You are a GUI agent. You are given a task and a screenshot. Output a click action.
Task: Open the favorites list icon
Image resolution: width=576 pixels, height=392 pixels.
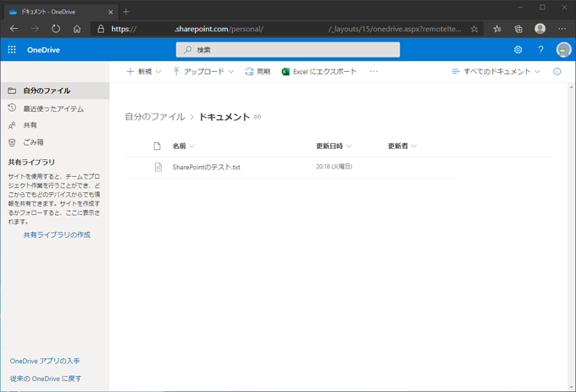(x=497, y=29)
